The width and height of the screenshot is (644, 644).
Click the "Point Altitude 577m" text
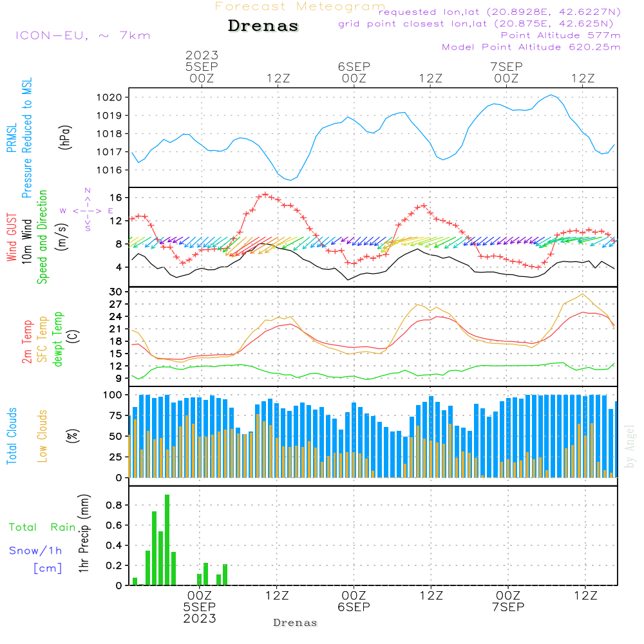560,35
